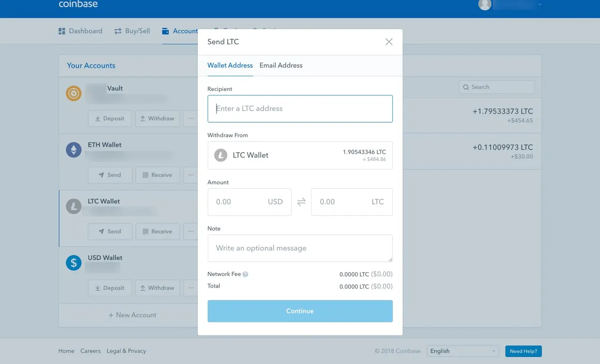Open the English language dropdown
The width and height of the screenshot is (600, 364).
[463, 351]
